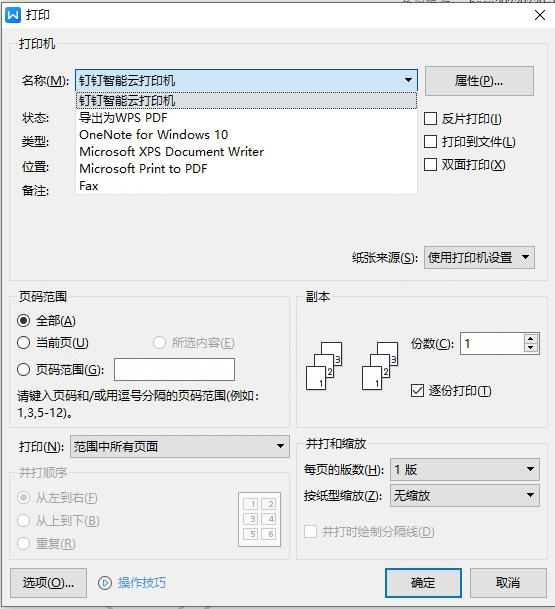Choose the 页码范围 radio option
The image size is (555, 609).
pos(23,369)
